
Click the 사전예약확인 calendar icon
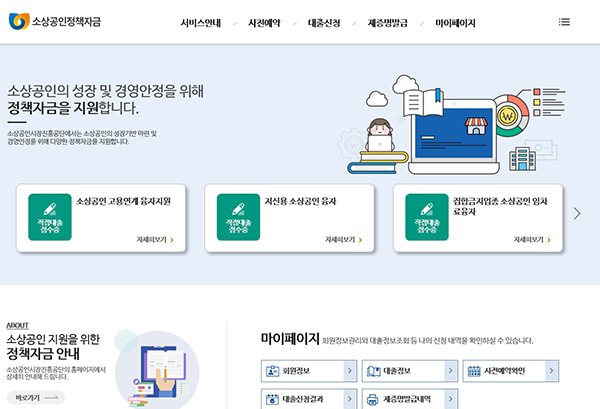(473, 372)
